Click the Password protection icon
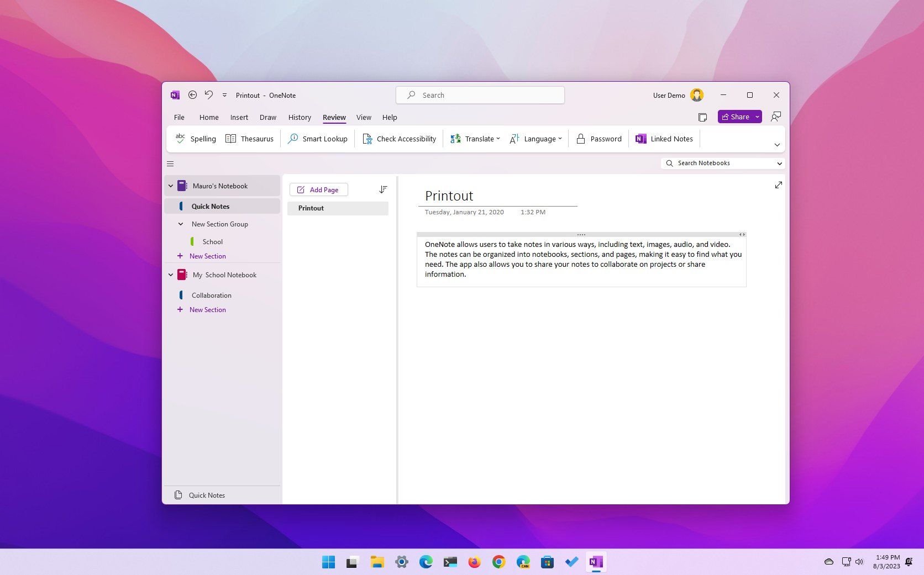 click(599, 139)
